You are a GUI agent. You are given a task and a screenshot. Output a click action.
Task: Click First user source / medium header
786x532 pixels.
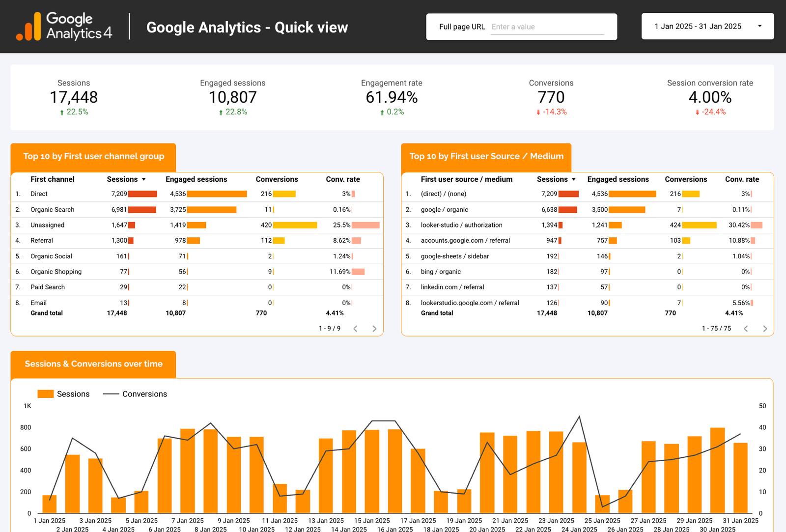click(467, 179)
